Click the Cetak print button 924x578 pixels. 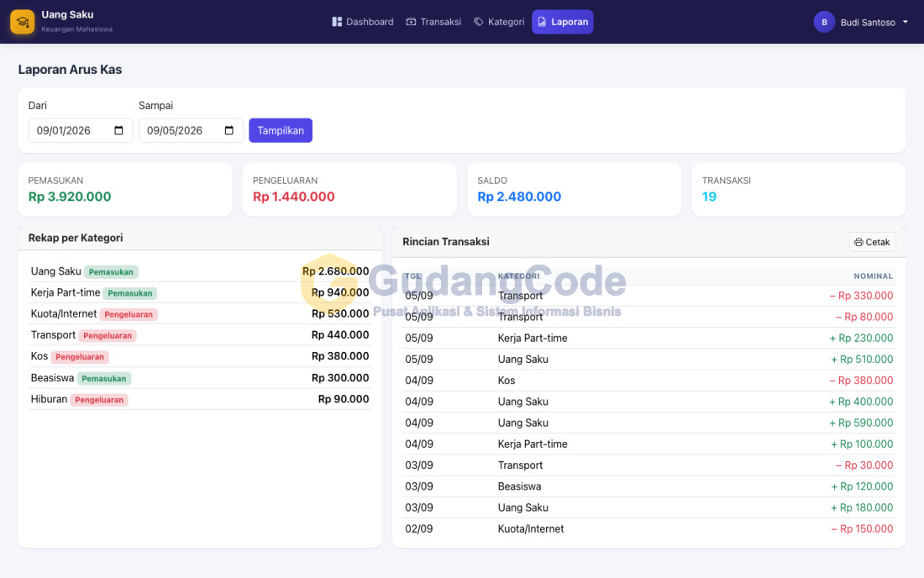click(872, 242)
